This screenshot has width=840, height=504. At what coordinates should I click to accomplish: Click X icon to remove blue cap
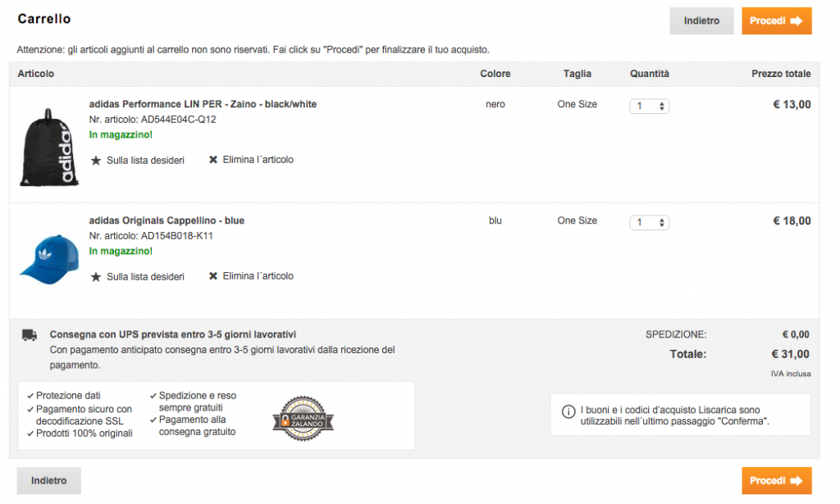(x=213, y=276)
